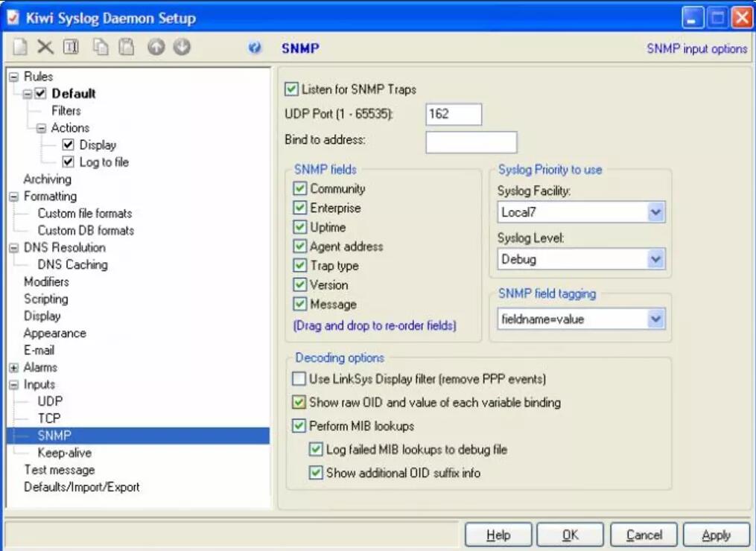The height and width of the screenshot is (551, 756).
Task: Collapse the Default rule node
Action: (x=28, y=94)
